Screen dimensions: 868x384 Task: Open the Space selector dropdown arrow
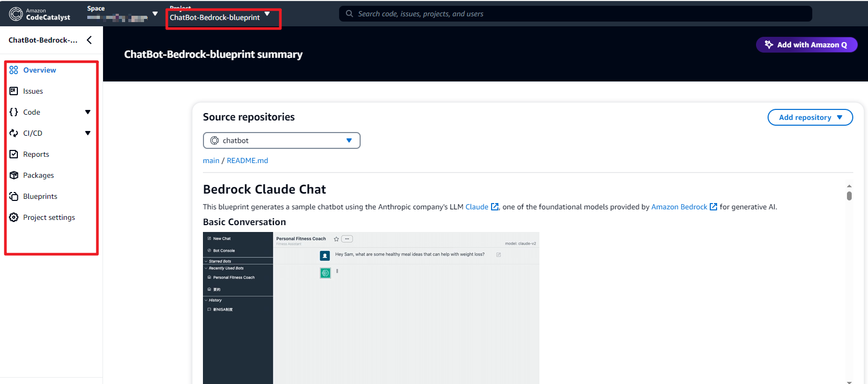pos(155,14)
